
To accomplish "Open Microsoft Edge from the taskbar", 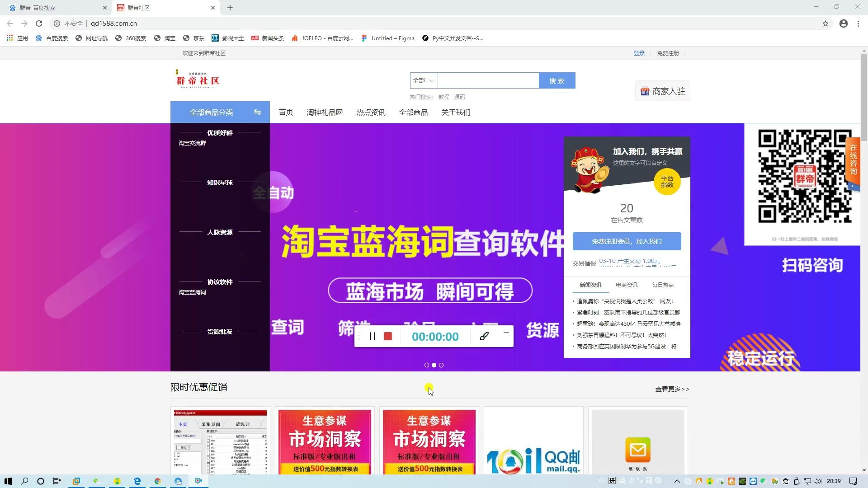I will (137, 481).
